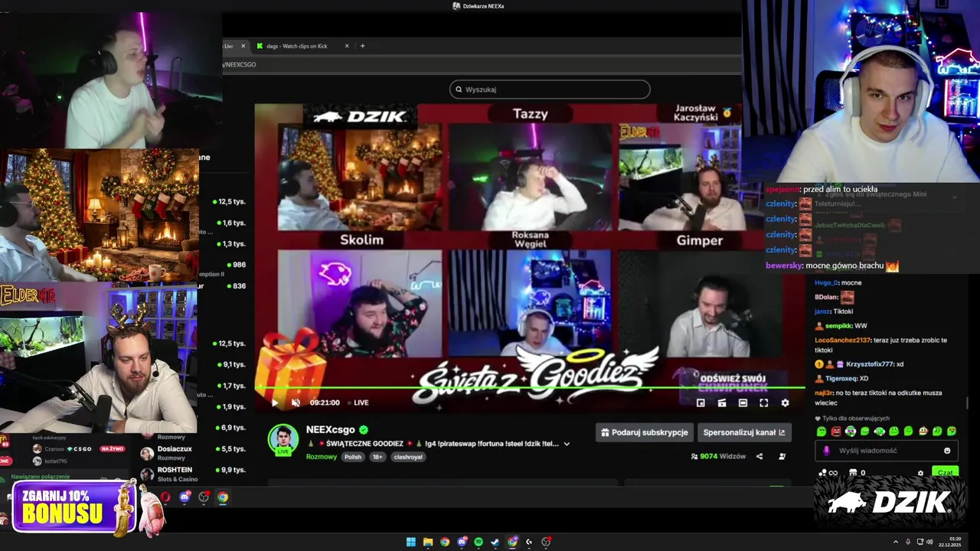Open Discord icon in the inner taskbar
This screenshot has width=980, height=551.
point(185,497)
